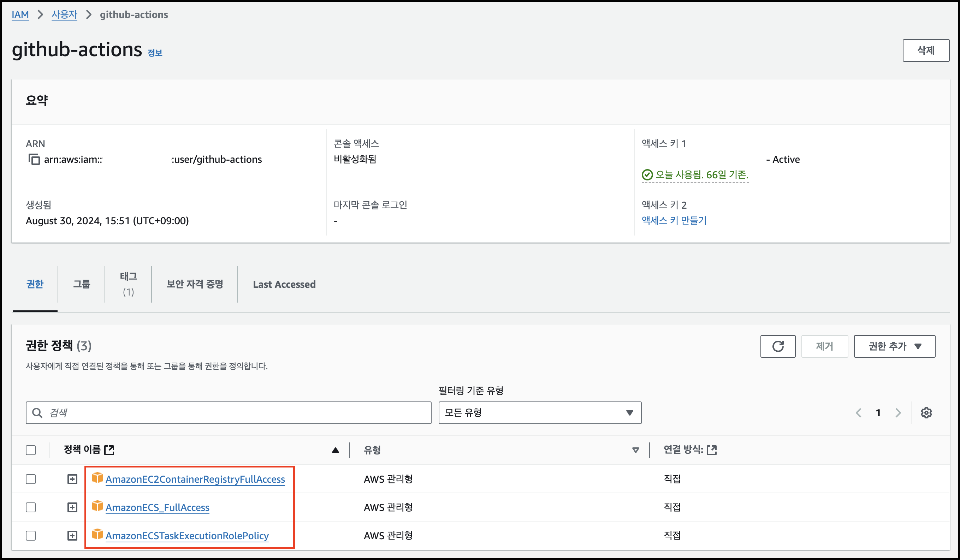Click page number 1 in pagination

(878, 412)
